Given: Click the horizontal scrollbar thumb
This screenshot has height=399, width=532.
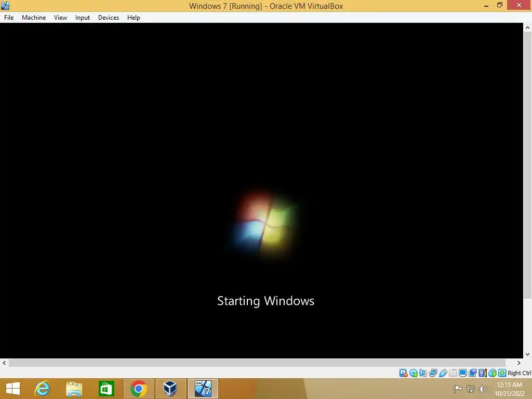Looking at the screenshot, I should point(257,363).
